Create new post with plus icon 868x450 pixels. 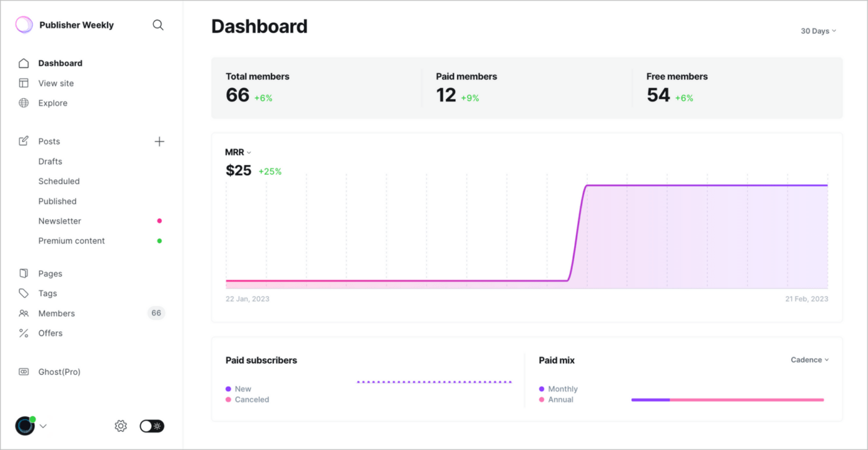pyautogui.click(x=159, y=141)
